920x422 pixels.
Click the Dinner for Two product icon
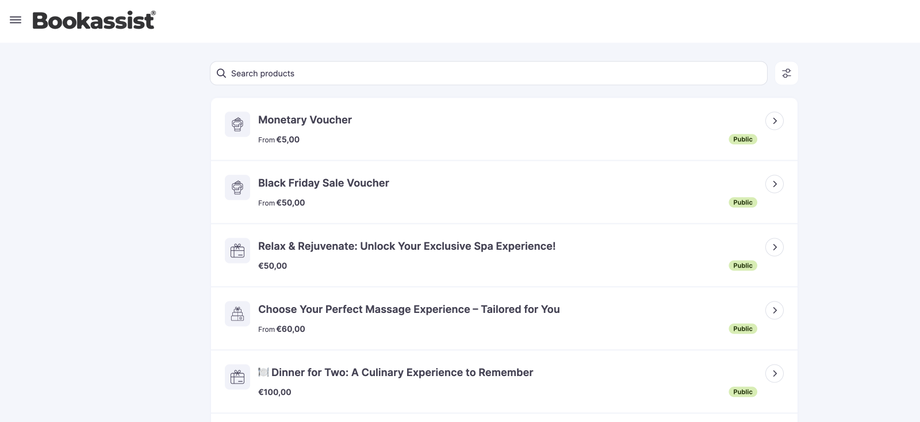click(237, 377)
